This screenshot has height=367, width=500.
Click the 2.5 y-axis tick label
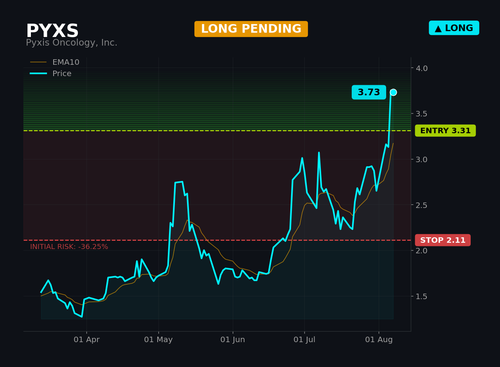pos(421,205)
